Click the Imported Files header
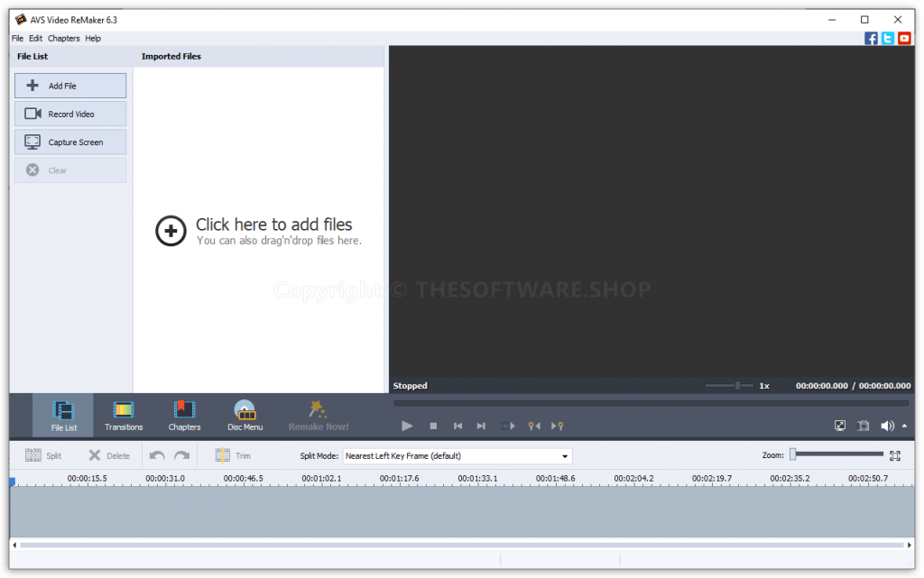 point(171,57)
